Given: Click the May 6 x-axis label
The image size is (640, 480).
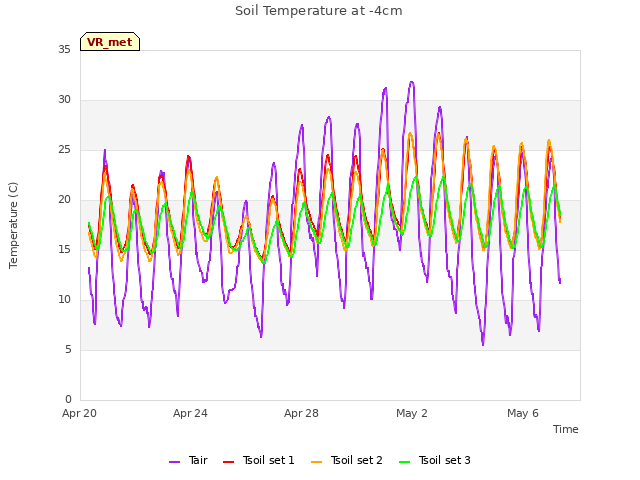Looking at the screenshot, I should (522, 413).
